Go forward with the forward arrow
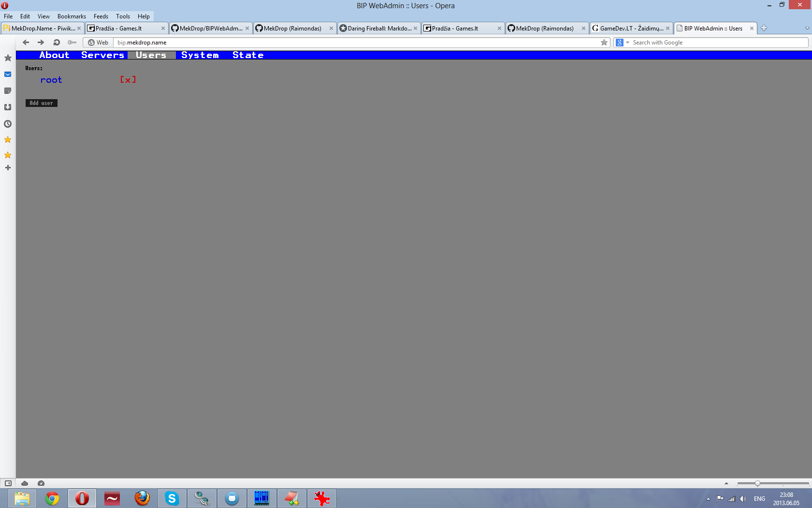Image resolution: width=812 pixels, height=508 pixels. tap(41, 43)
